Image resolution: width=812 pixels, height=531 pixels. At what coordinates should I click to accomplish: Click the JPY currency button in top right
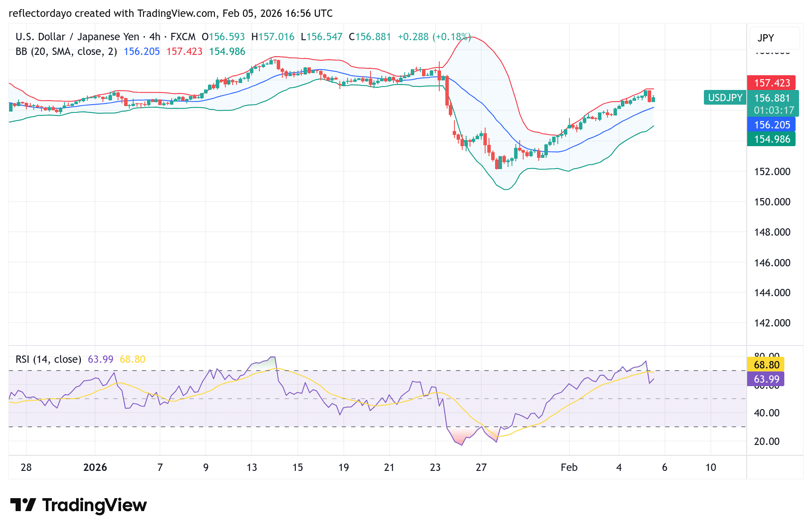774,38
